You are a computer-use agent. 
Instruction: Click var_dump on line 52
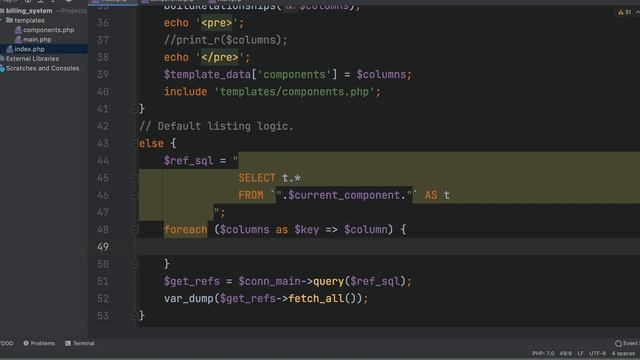click(189, 298)
